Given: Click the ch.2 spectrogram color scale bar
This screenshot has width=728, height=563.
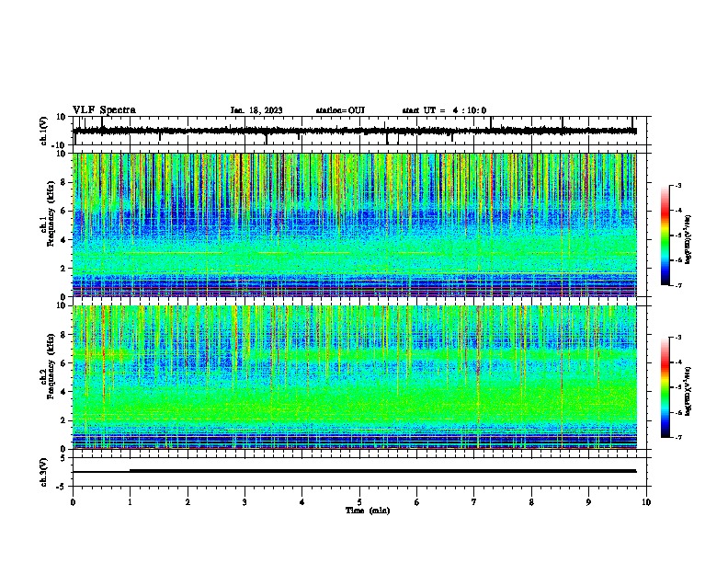Looking at the screenshot, I should tap(665, 387).
